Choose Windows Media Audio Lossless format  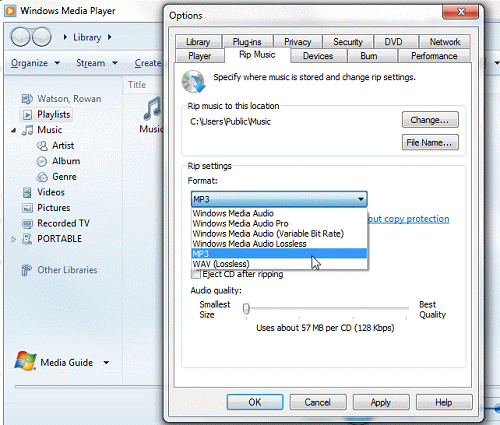pyautogui.click(x=279, y=244)
